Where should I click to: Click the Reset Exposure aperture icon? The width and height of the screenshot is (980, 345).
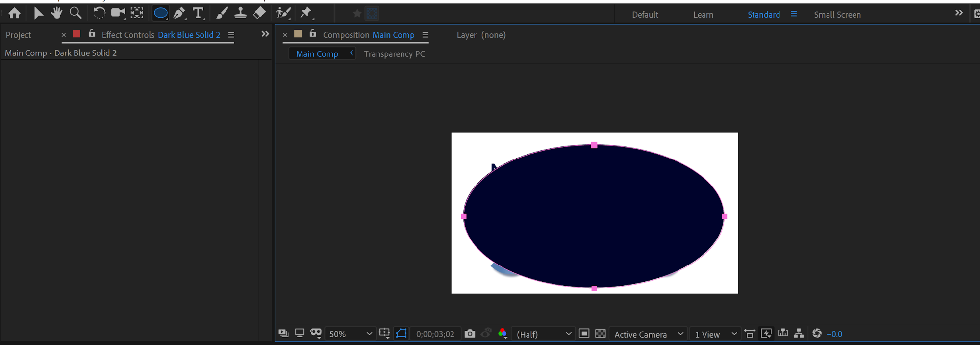(x=817, y=334)
